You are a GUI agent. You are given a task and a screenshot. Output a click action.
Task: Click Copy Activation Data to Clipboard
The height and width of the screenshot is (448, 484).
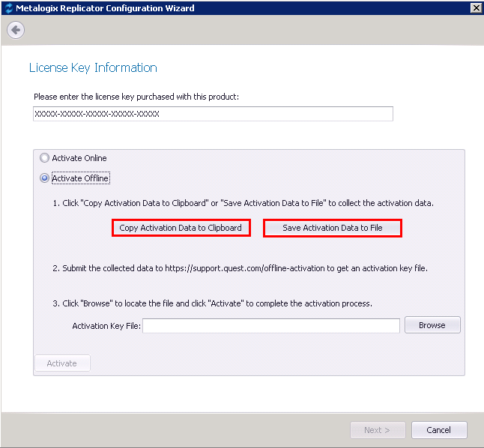pyautogui.click(x=181, y=228)
